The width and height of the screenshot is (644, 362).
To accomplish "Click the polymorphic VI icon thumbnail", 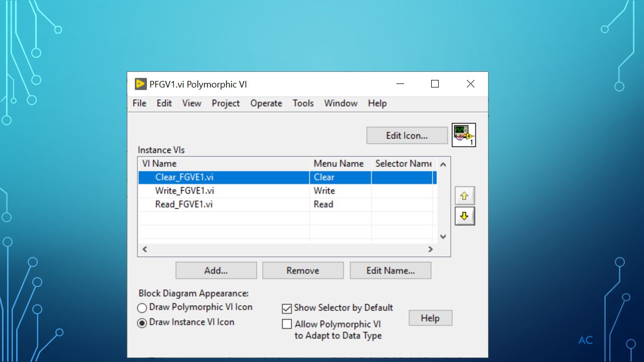I will [463, 135].
